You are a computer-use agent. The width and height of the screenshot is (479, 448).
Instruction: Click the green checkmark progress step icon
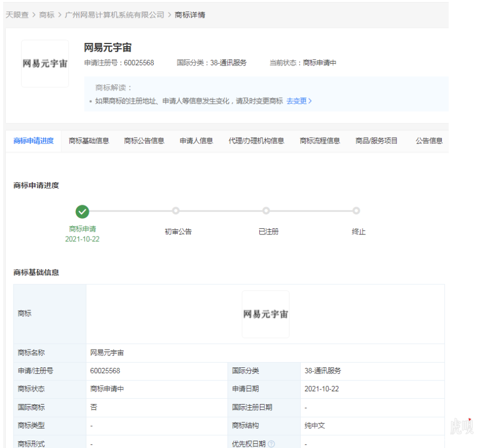pos(82,211)
